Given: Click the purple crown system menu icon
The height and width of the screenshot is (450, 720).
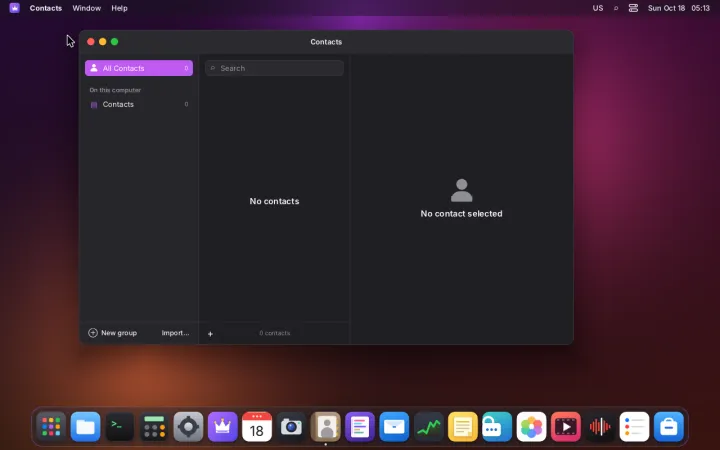Looking at the screenshot, I should pos(14,8).
